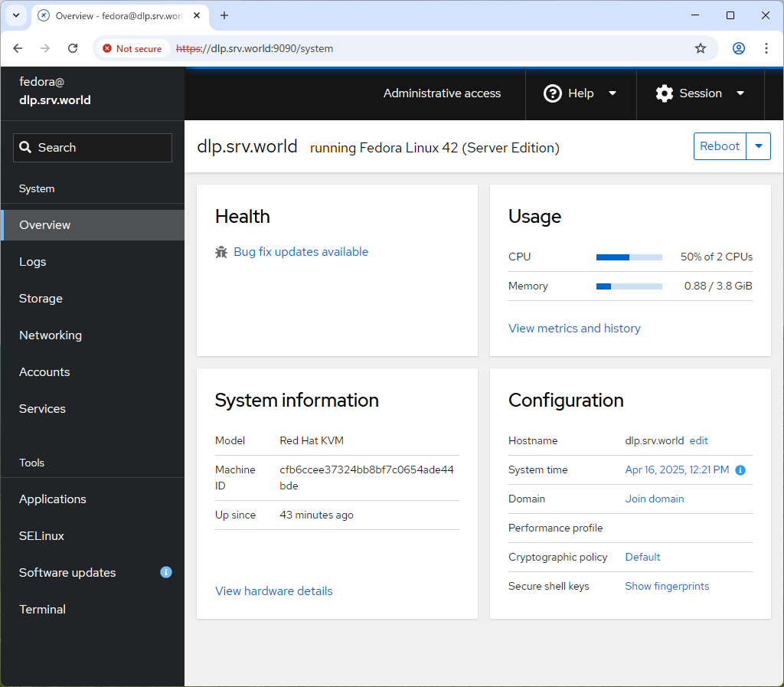Change the Default cryptographic policy

pos(642,557)
